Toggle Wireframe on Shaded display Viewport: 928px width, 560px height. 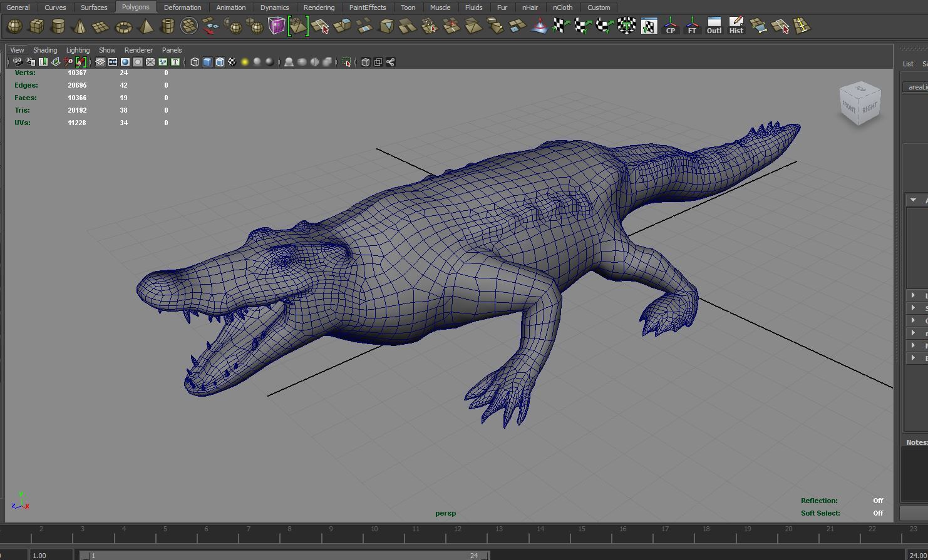click(x=220, y=62)
